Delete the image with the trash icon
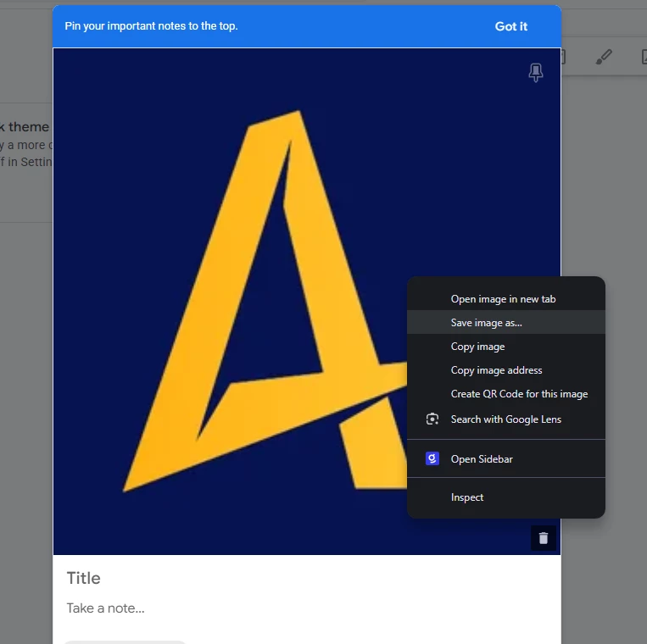647x644 pixels. pyautogui.click(x=543, y=538)
